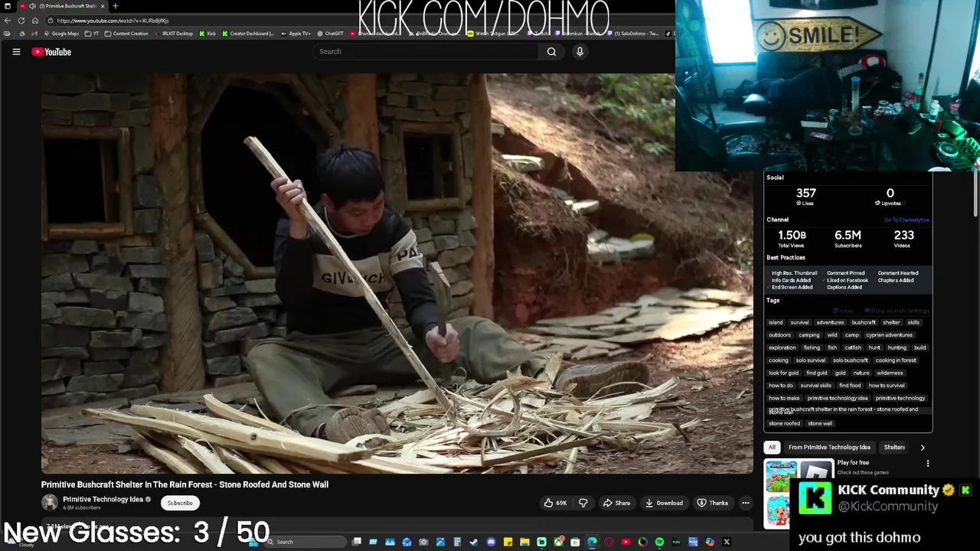This screenshot has height=551, width=980.
Task: Click the YouTube search field
Action: coord(425,51)
